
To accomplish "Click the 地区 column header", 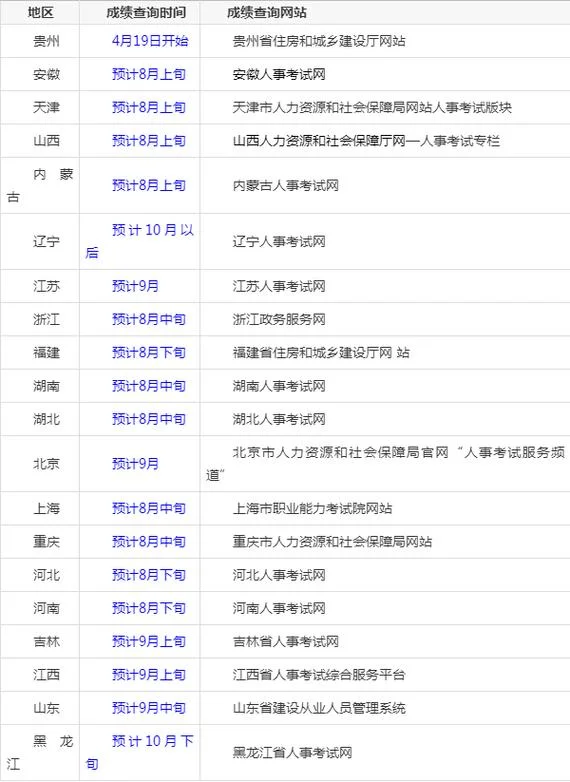I will tap(40, 12).
